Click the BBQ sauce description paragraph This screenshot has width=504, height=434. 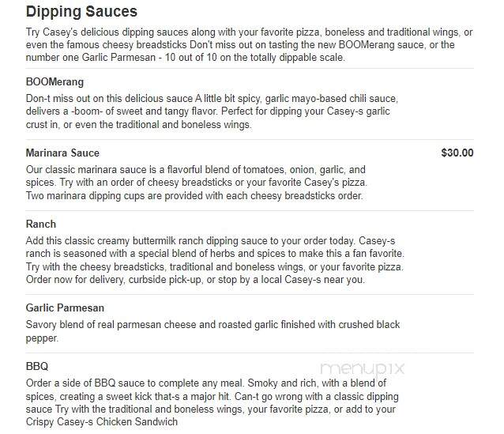(x=213, y=402)
